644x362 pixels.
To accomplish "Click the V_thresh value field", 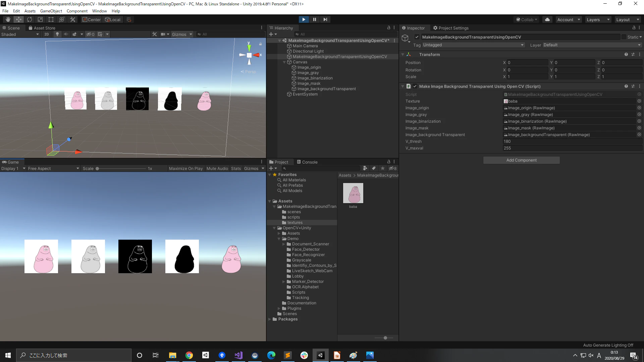I will tap(572, 141).
